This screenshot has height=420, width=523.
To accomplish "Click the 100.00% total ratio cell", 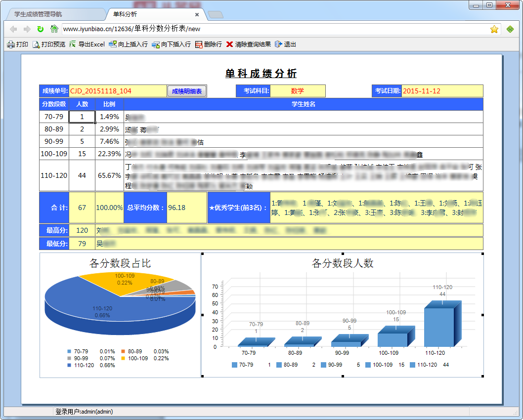I will click(109, 208).
